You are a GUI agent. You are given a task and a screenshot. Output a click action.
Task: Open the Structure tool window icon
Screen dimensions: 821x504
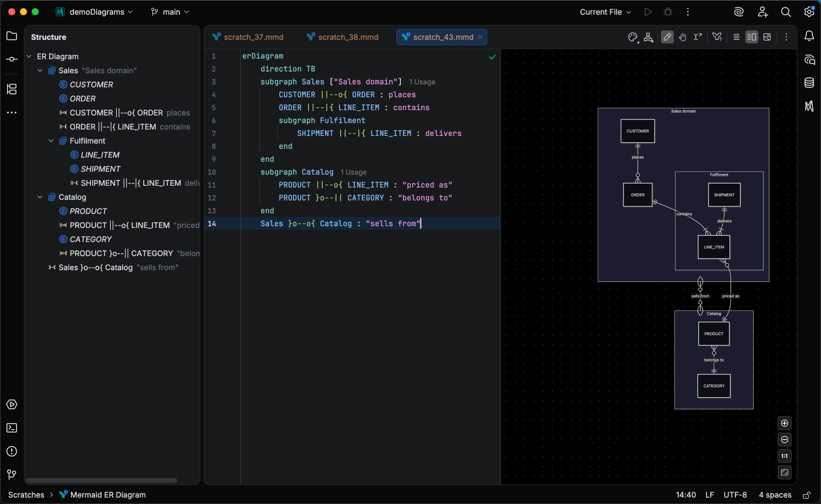pyautogui.click(x=12, y=89)
